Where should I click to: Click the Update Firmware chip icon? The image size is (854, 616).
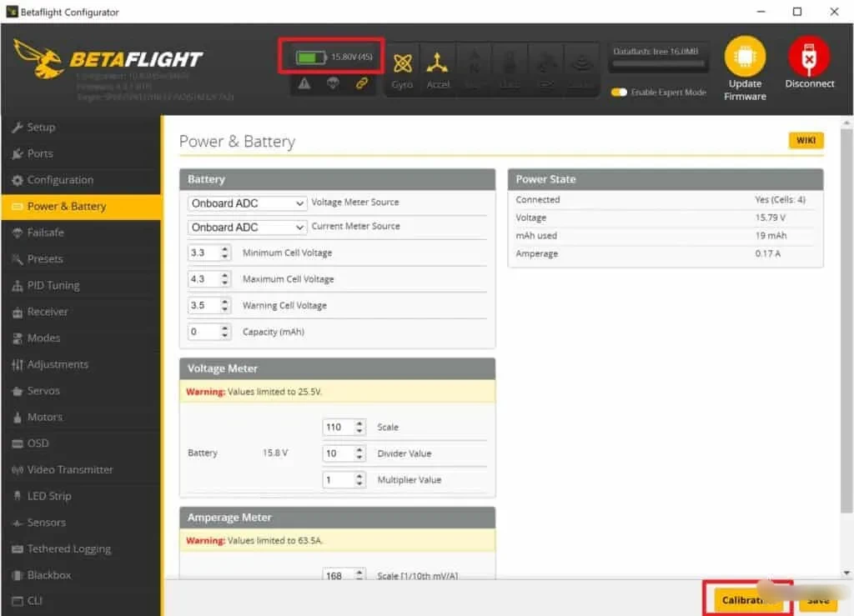(x=745, y=56)
